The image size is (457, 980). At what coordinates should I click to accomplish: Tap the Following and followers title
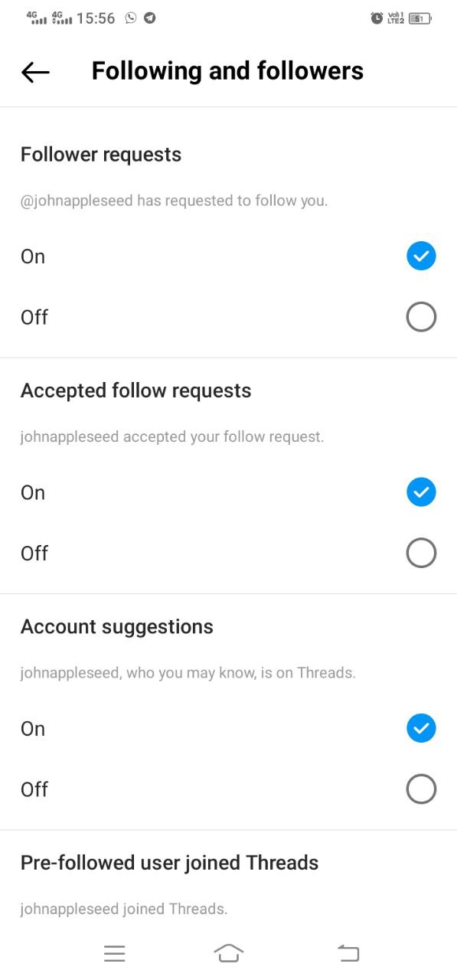227,71
